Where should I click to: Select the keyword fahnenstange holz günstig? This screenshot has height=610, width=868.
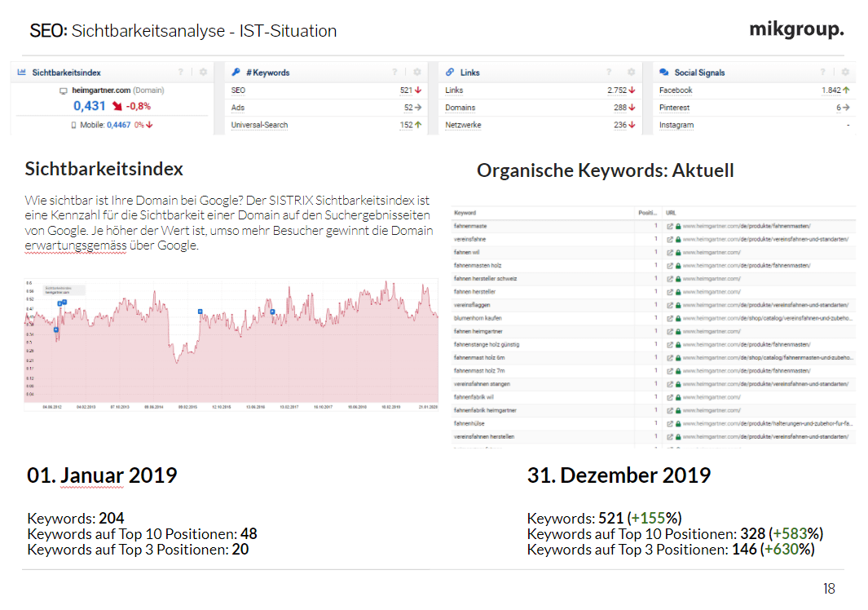[486, 345]
